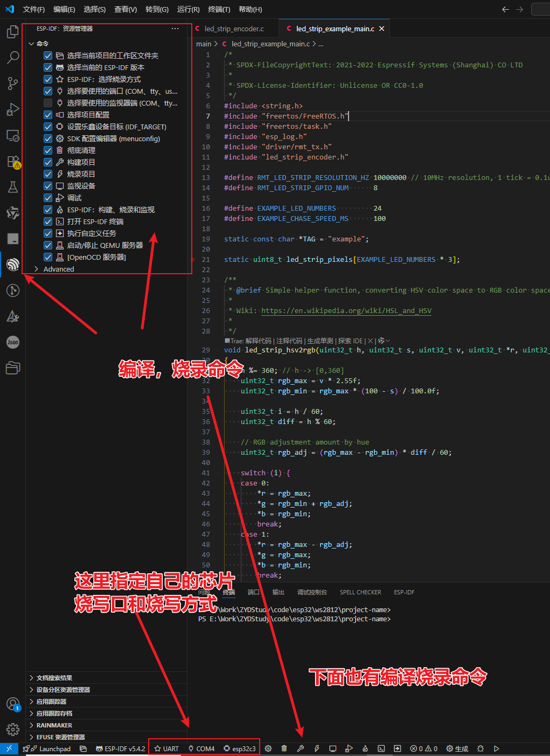Check the unchecked 选择要使用的监视器端 checkbox
Viewport: 550px width, 756px height.
pos(48,103)
